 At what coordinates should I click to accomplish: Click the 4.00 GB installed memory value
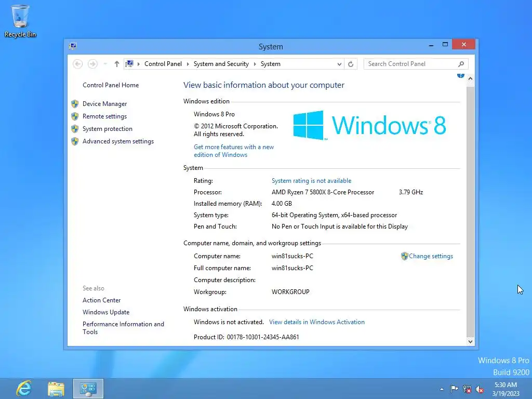(282, 204)
